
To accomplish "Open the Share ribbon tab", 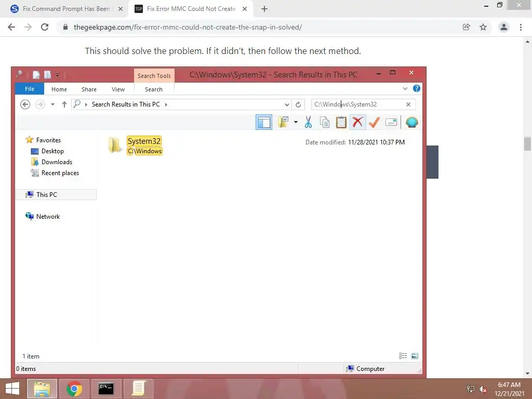I will coord(89,89).
